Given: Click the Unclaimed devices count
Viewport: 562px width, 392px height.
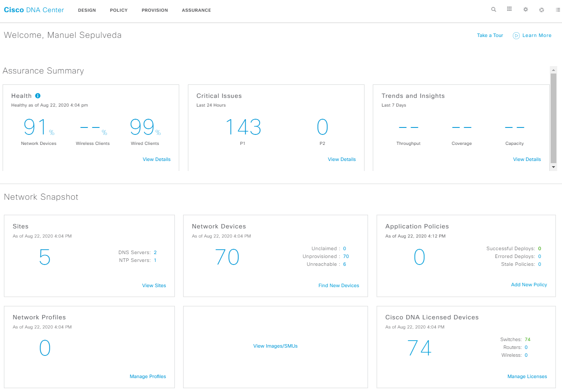Looking at the screenshot, I should pyautogui.click(x=345, y=249).
